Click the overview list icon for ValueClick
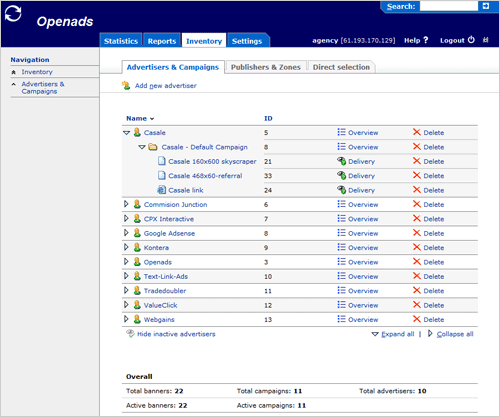Viewport: 500px width, 417px height. 341,305
